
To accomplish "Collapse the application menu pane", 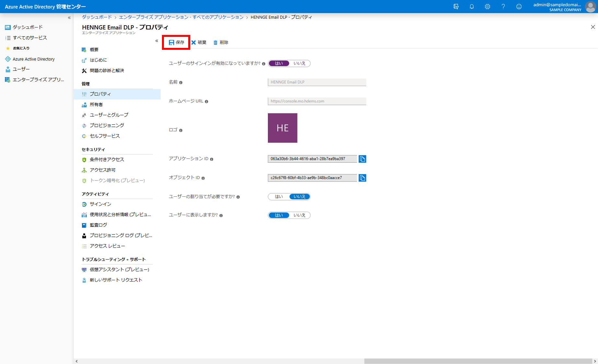I will coord(157,41).
